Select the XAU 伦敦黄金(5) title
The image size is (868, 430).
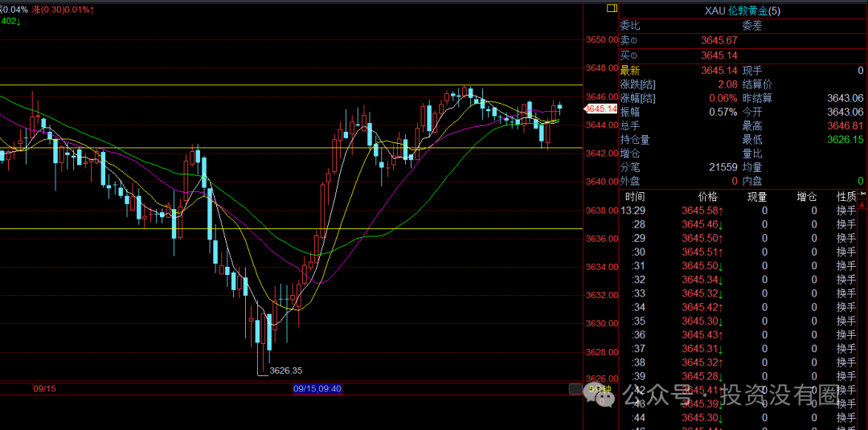pos(743,10)
